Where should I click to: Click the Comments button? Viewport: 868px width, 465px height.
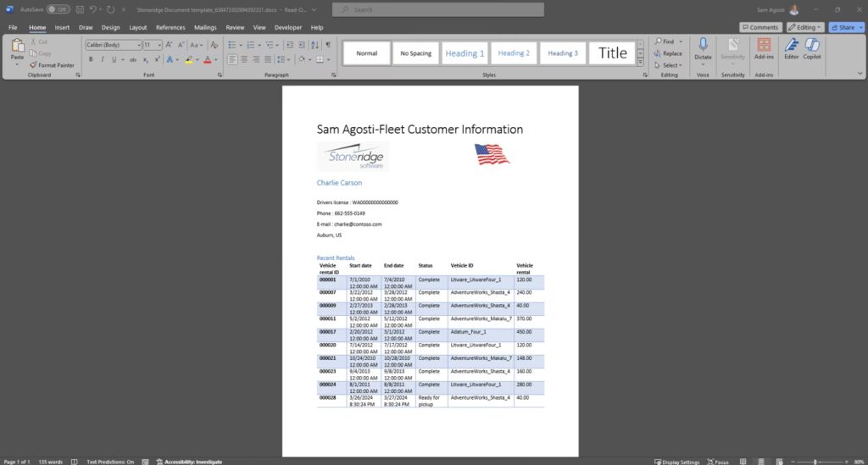(759, 27)
